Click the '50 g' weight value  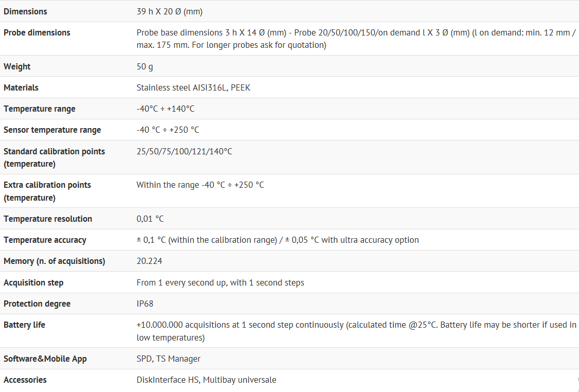tap(145, 66)
